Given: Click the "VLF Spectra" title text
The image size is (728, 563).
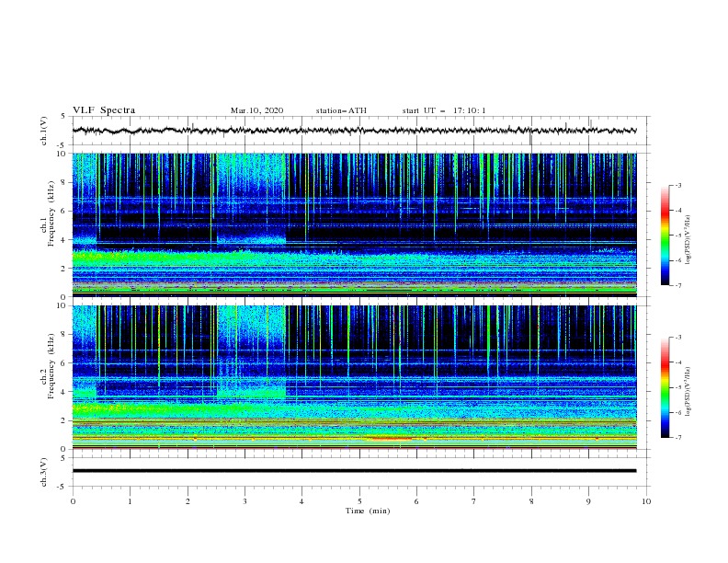Looking at the screenshot, I should point(104,110).
